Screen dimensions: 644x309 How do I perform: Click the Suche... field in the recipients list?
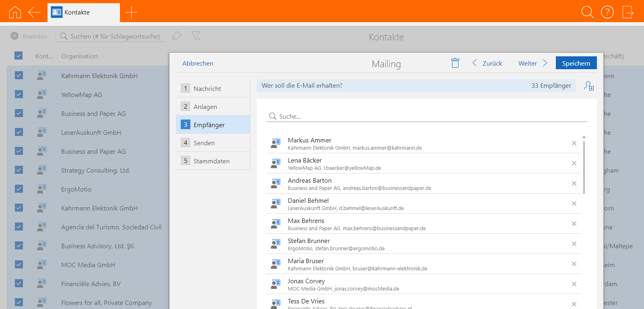coord(427,116)
